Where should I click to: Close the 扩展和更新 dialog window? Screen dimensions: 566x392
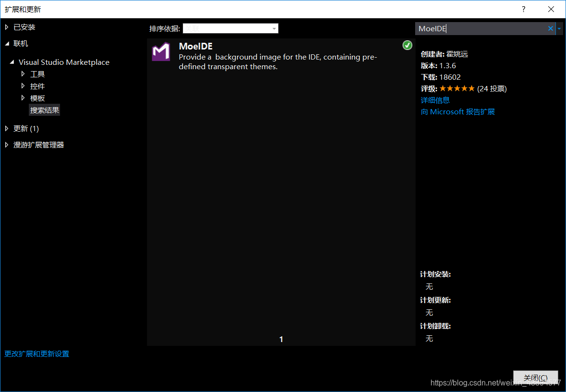pos(551,9)
